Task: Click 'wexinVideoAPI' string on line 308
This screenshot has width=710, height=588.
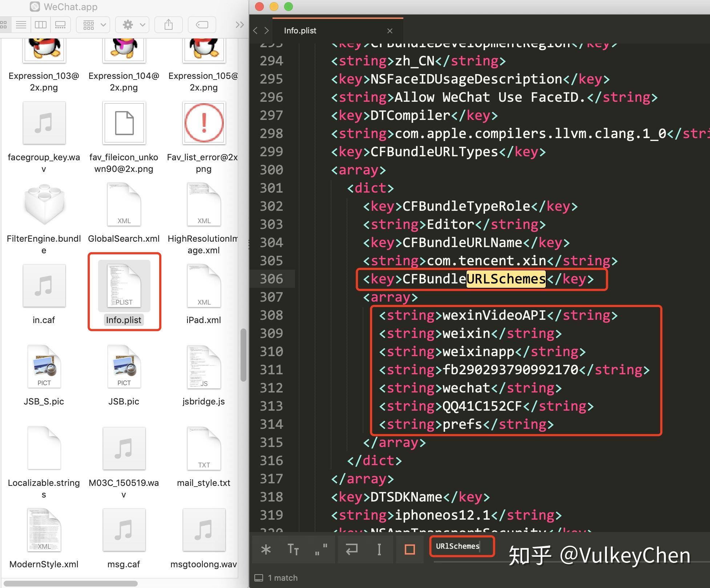Action: pyautogui.click(x=494, y=315)
